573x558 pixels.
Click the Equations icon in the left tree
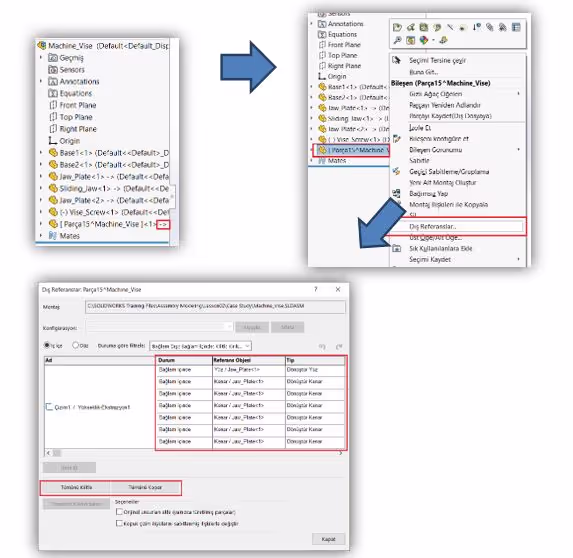click(x=53, y=93)
